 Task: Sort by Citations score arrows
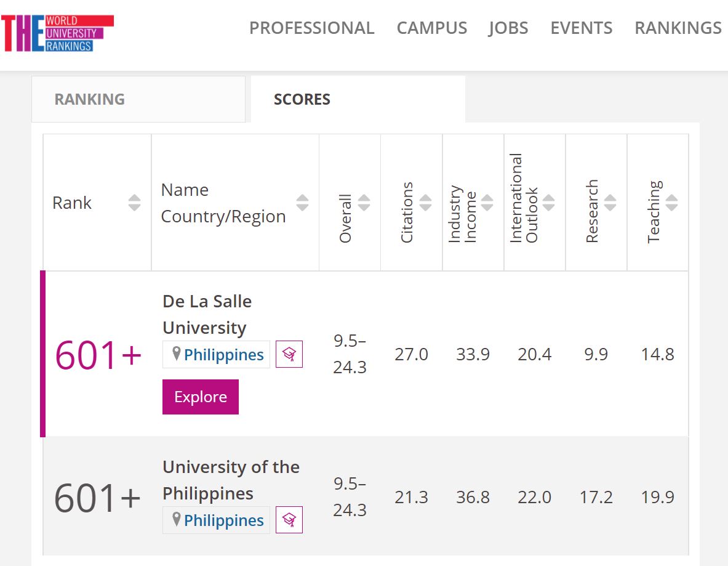(425, 203)
